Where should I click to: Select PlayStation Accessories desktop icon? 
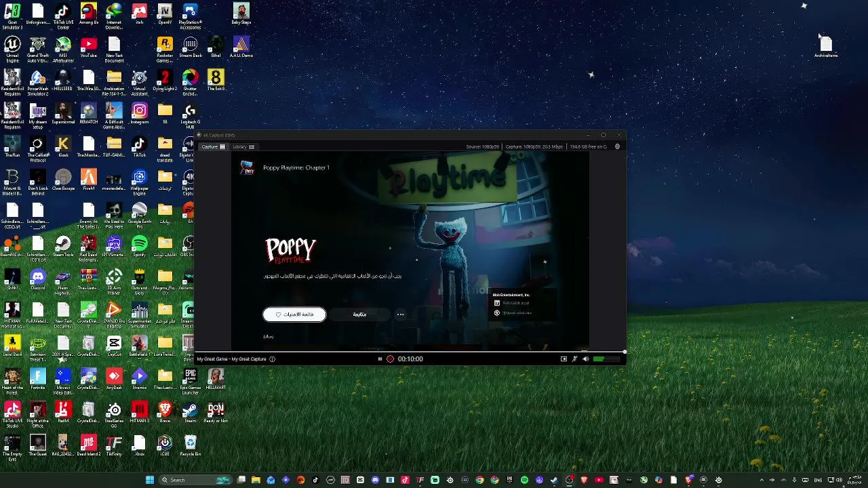tap(190, 16)
